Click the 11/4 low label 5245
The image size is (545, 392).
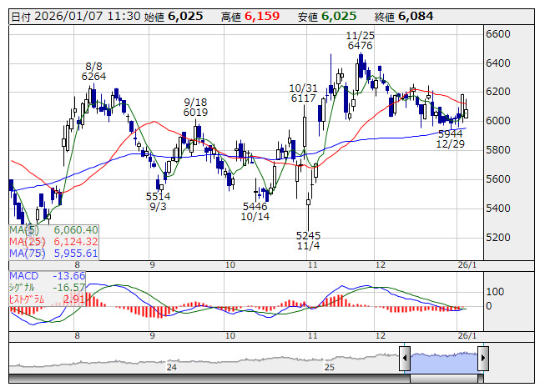pyautogui.click(x=308, y=235)
